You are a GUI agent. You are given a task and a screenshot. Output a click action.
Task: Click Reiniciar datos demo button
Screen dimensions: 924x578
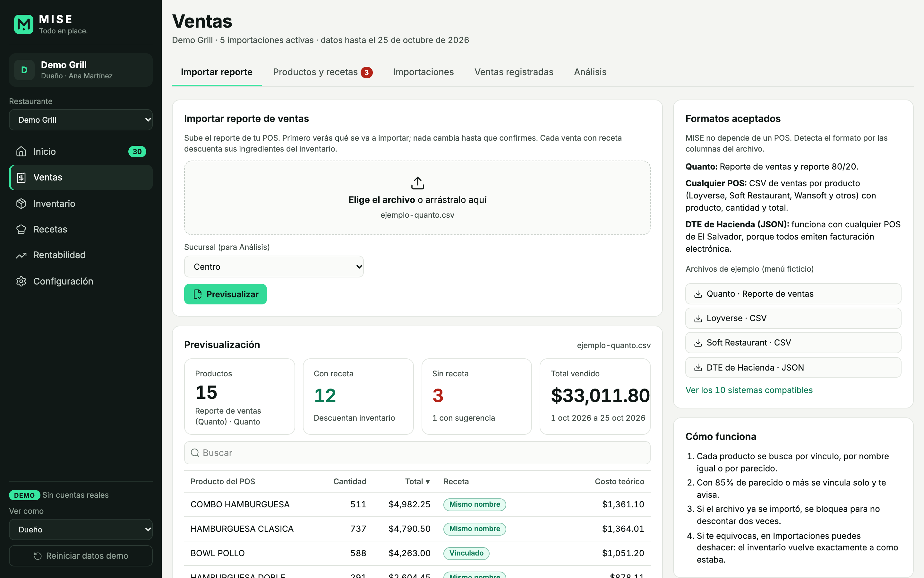tap(81, 556)
